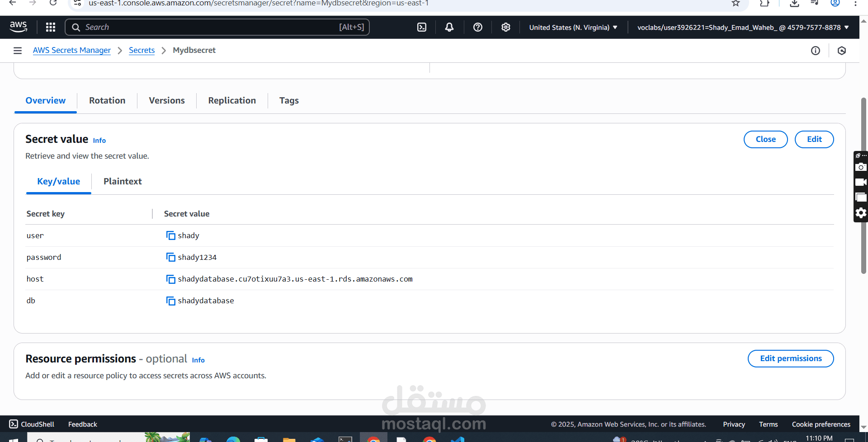
Task: Open the Terms footer link
Action: coord(769,424)
